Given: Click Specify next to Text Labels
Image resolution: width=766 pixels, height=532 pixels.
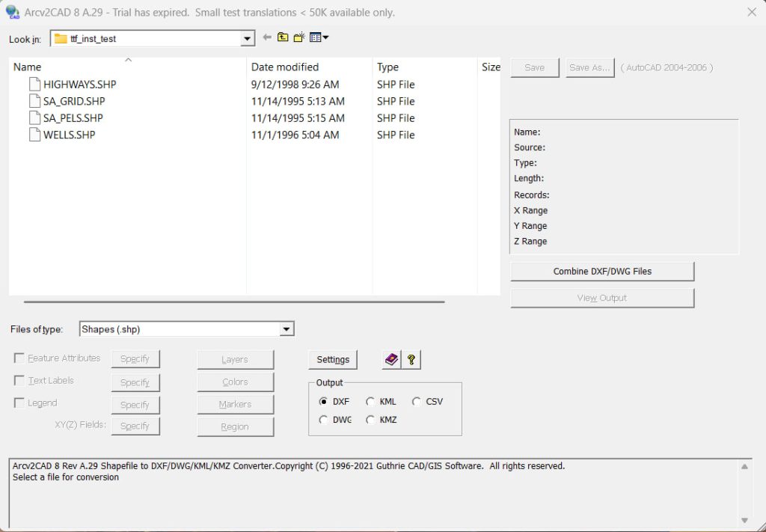Looking at the screenshot, I should [135, 382].
